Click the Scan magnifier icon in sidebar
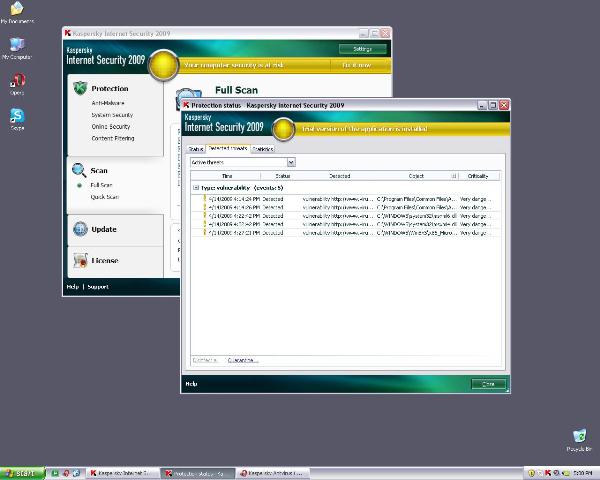 coord(79,170)
